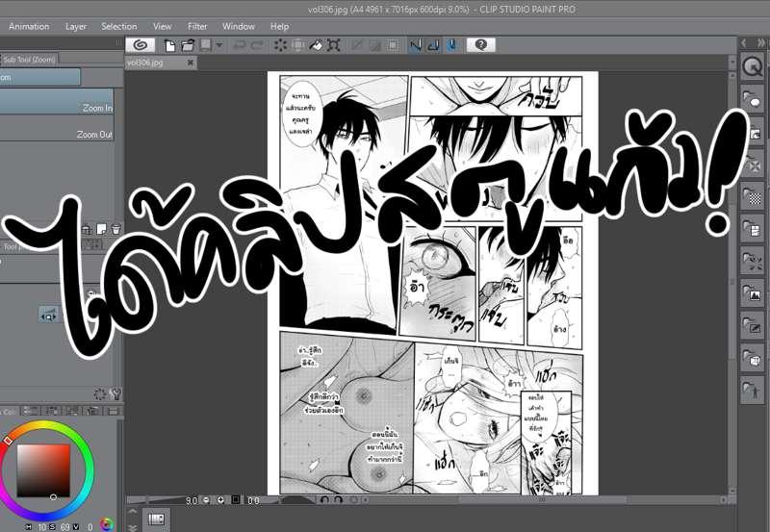
Task: Click the rotate left icon below canvas
Action: coord(324,500)
